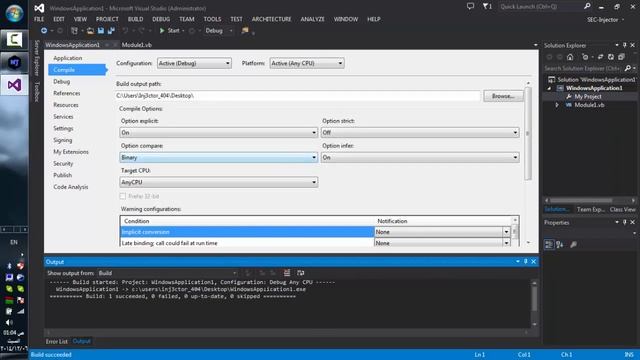Screen dimensions: 640x360
Task: Toggle the Prefer 32-bit checkbox
Action: point(123,196)
